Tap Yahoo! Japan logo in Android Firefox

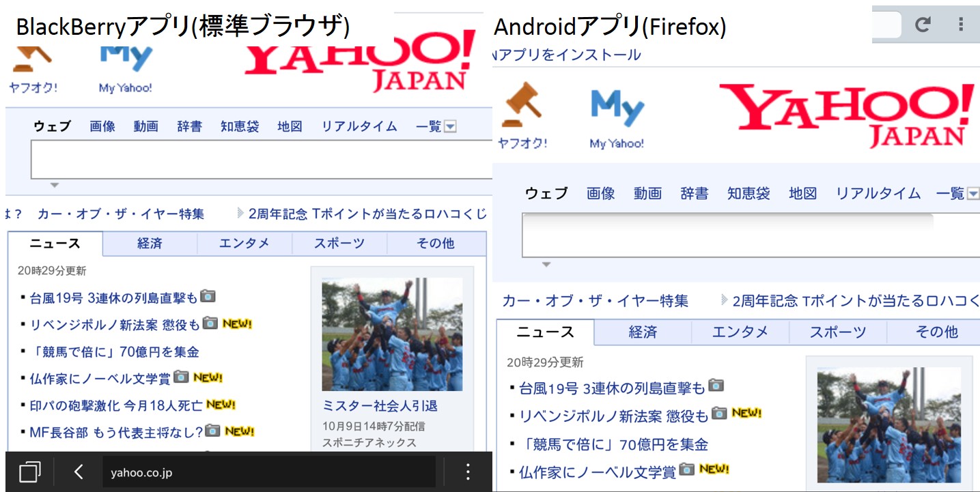pyautogui.click(x=848, y=115)
